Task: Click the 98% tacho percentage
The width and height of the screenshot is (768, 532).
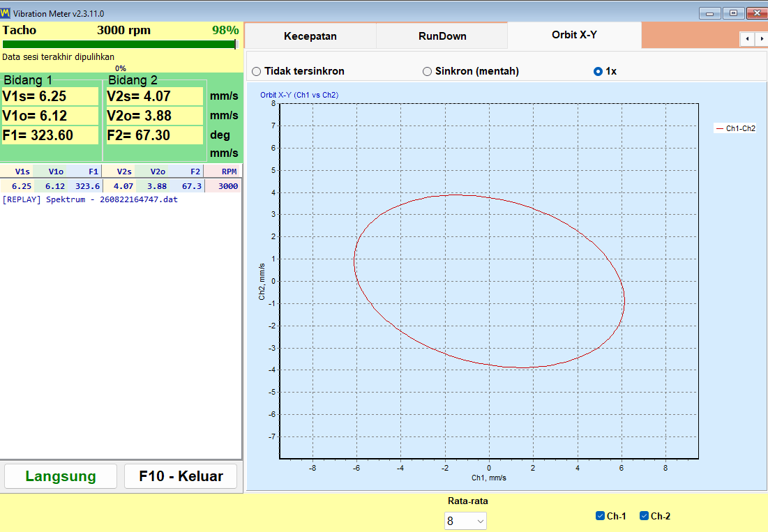Action: [225, 31]
